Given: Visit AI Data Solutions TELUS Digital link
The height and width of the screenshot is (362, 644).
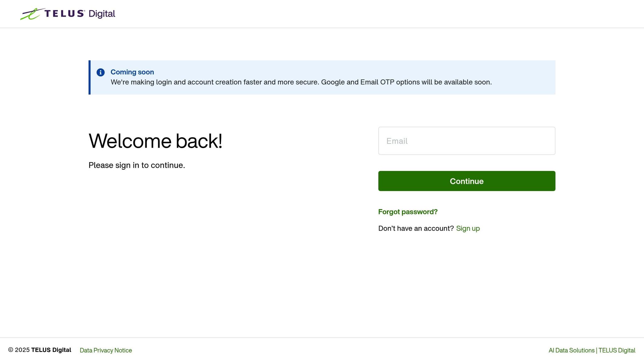Looking at the screenshot, I should tap(592, 350).
